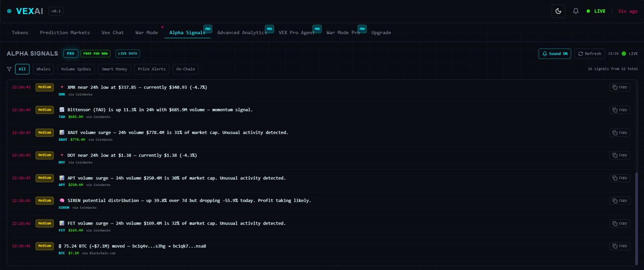Click the FET ticker label

[62, 230]
